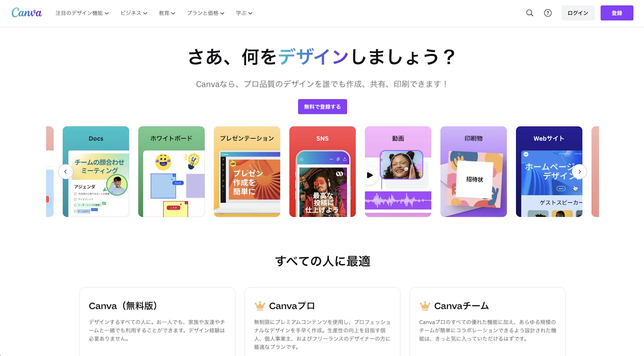Open the ホワイトボード category card
Screen dimensions: 644x356
pyautogui.click(x=171, y=172)
